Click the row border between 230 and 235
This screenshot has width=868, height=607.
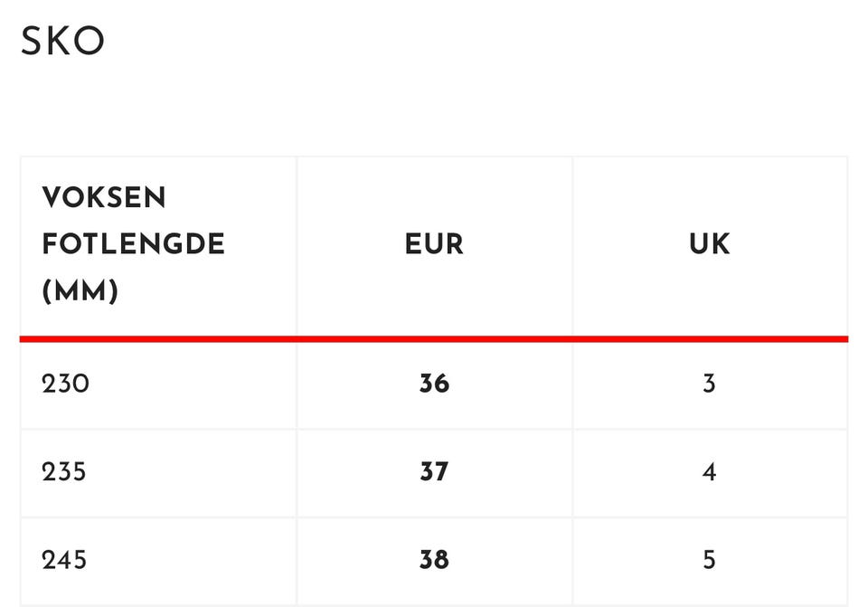434,429
